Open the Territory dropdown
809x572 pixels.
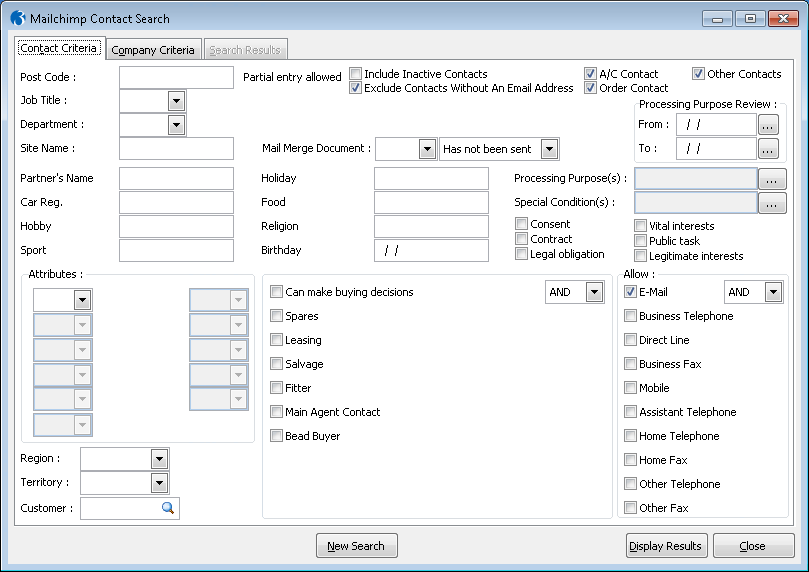pos(159,483)
